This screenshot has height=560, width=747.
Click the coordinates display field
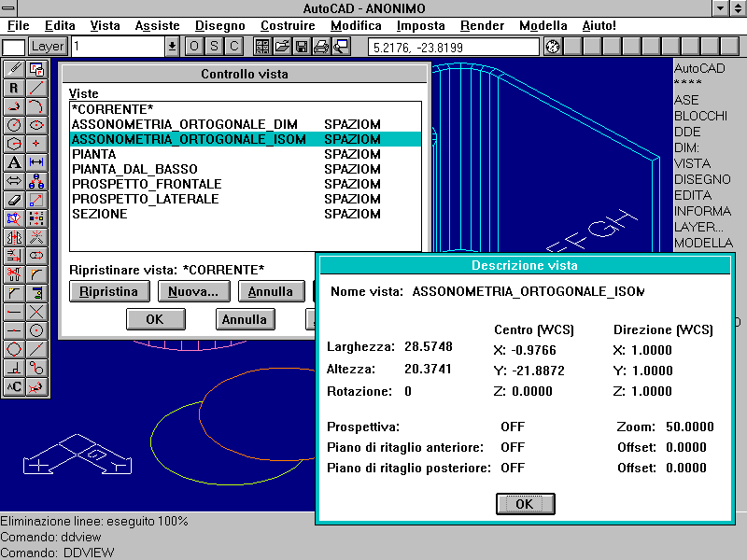click(454, 48)
